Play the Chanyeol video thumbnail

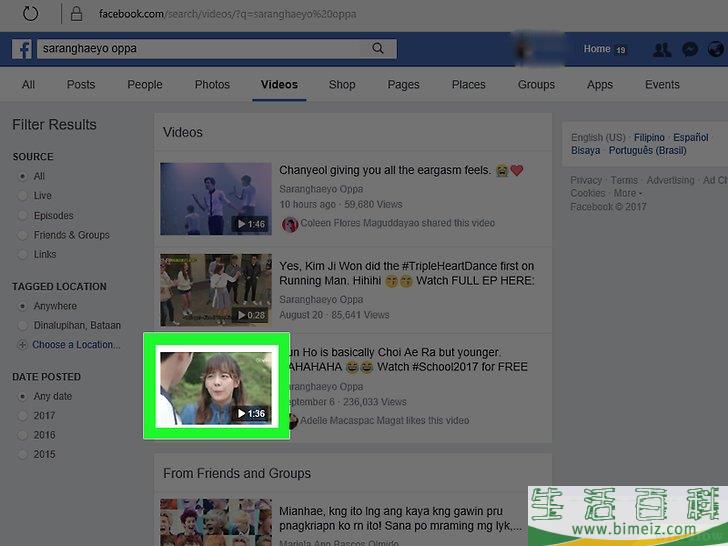[216, 199]
